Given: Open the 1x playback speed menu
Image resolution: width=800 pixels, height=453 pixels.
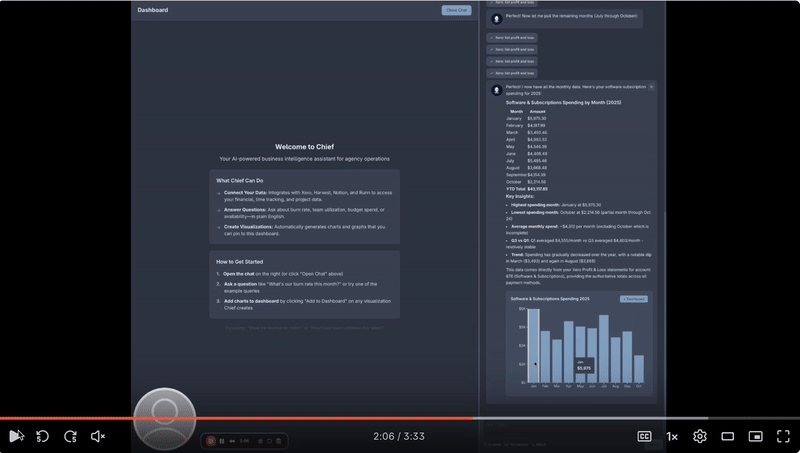Looking at the screenshot, I should click(672, 436).
